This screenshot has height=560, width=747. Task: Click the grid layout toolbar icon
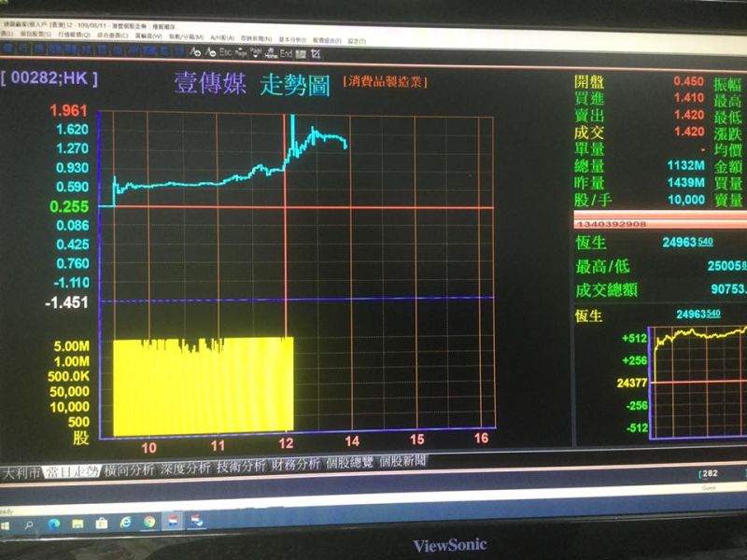tap(301, 54)
